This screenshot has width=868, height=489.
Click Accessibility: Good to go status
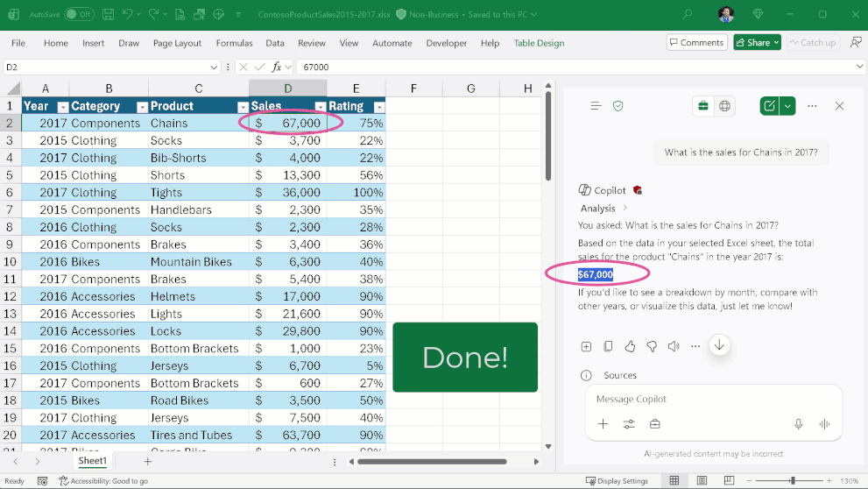[103, 481]
